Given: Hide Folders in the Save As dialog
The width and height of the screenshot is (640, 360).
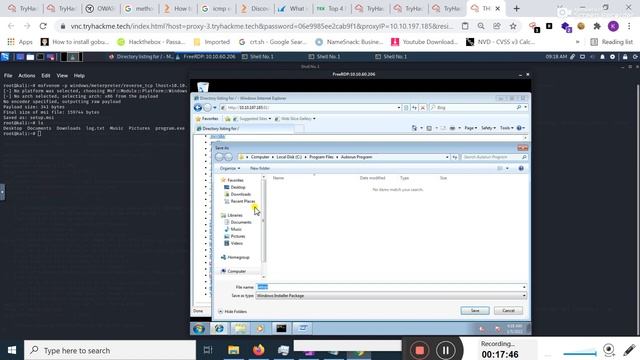Looking at the screenshot, I should click(233, 311).
